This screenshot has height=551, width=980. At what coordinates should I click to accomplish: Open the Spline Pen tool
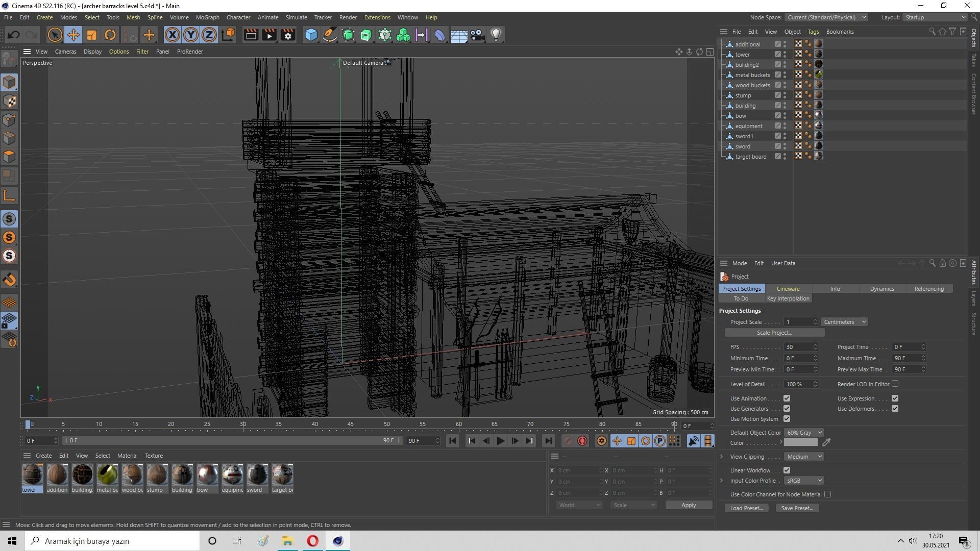point(329,35)
